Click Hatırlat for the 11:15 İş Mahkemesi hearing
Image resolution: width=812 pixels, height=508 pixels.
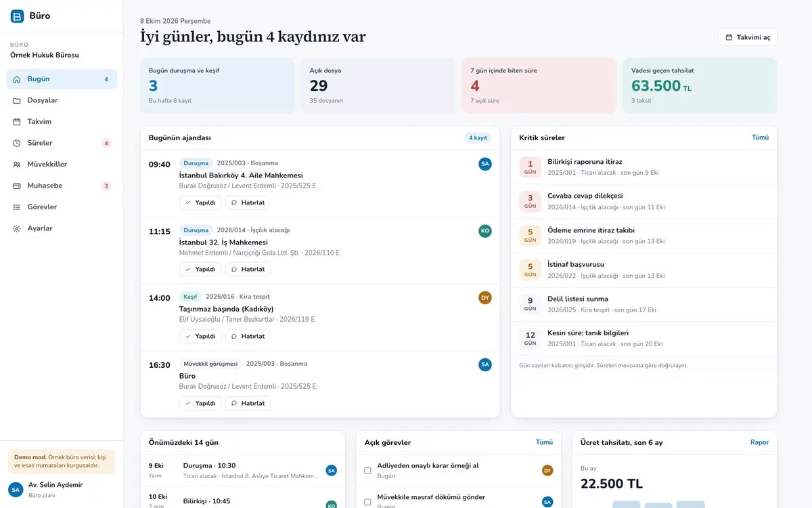click(248, 269)
